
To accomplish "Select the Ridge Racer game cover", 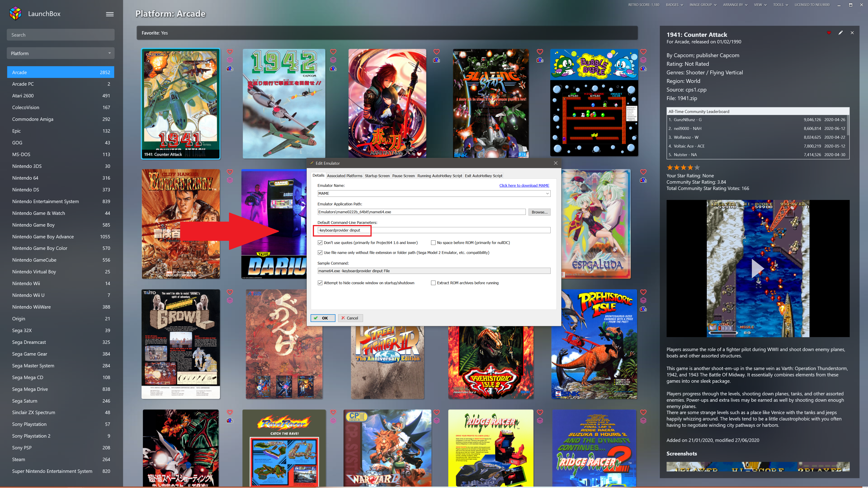I will point(491,448).
